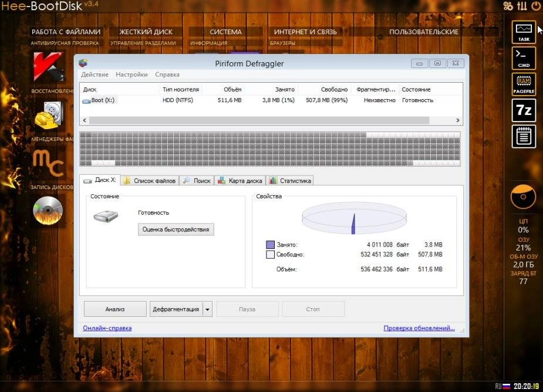Switch to the Статистика tab
Screen dimensions: 543x392
click(291, 181)
